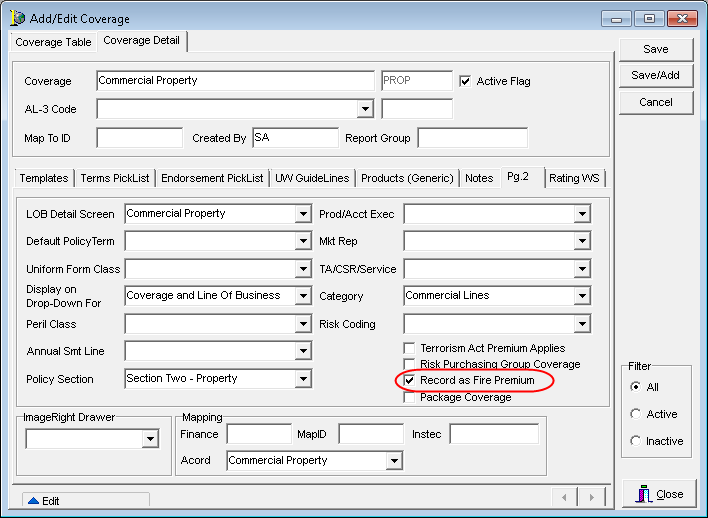Click the Report Group field
708x518 pixels.
[x=473, y=138]
